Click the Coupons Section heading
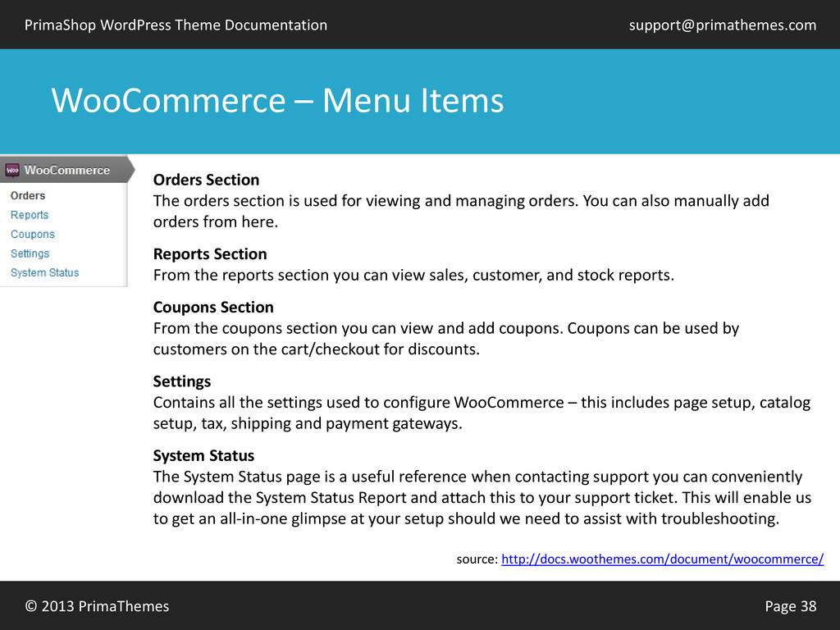840x630 pixels. [213, 307]
